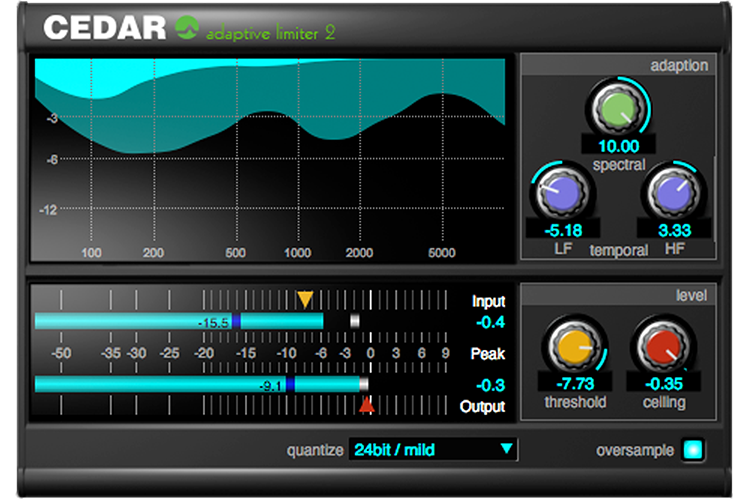The width and height of the screenshot is (750, 500).
Task: Select the 24bit / mild quantize field
Action: pos(432,450)
